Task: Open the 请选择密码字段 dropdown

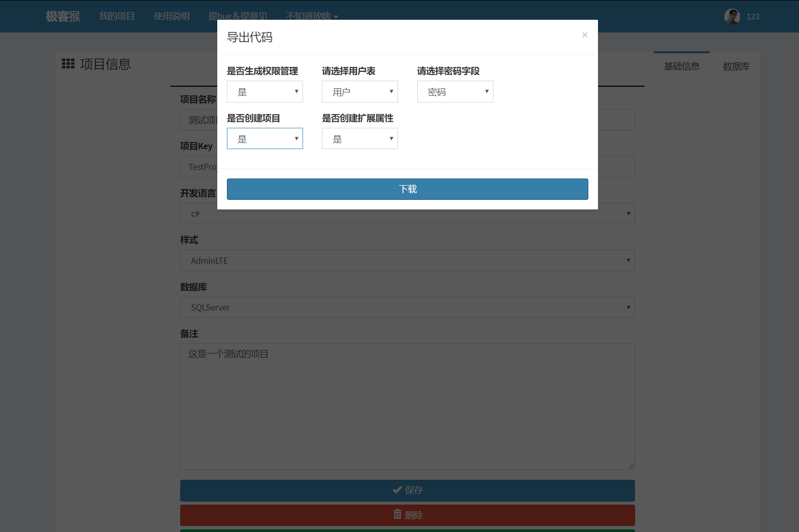Action: tap(455, 92)
